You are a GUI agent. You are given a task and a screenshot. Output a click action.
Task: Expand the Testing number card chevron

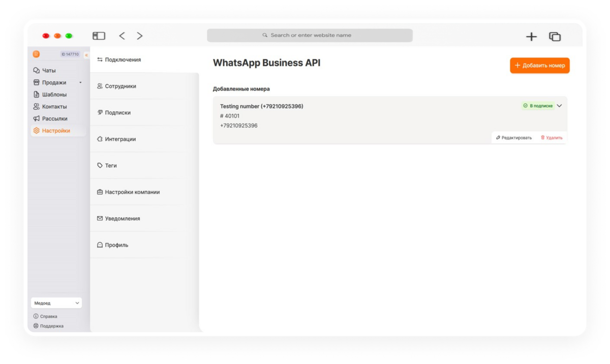coord(559,106)
